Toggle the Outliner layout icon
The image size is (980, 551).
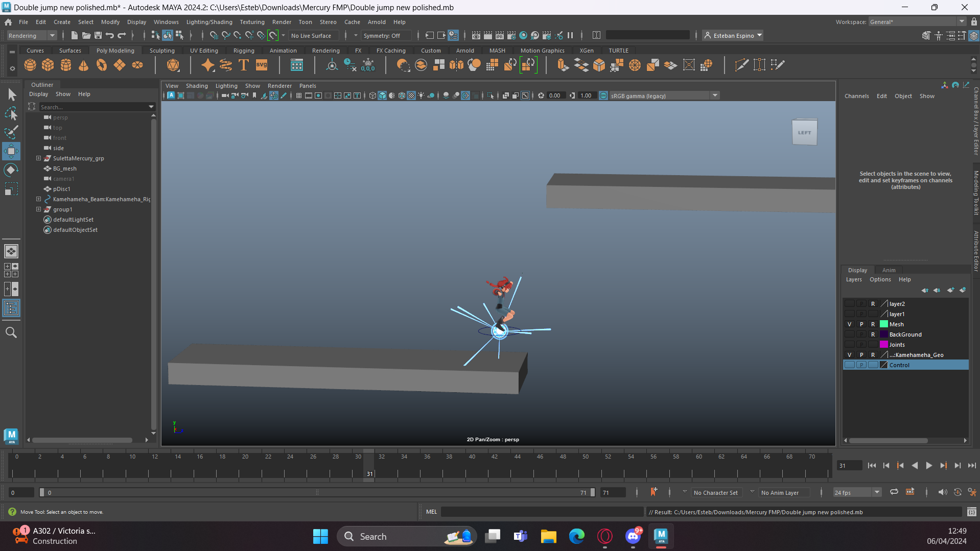pos(11,308)
